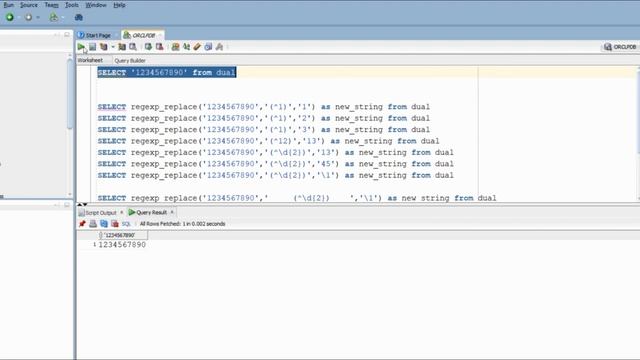This screenshot has width=640, height=360.
Task: Click the Explain Plan icon
Action: click(104, 47)
